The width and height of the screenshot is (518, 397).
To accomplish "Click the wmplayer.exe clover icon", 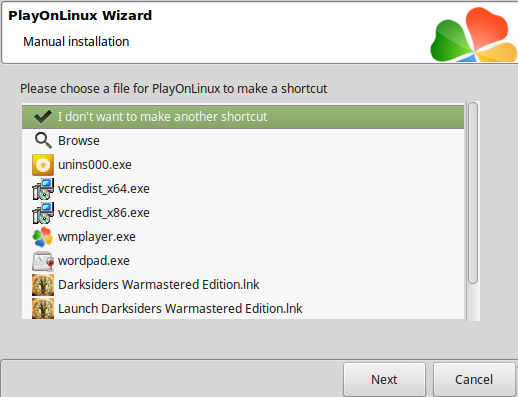I will [x=43, y=237].
